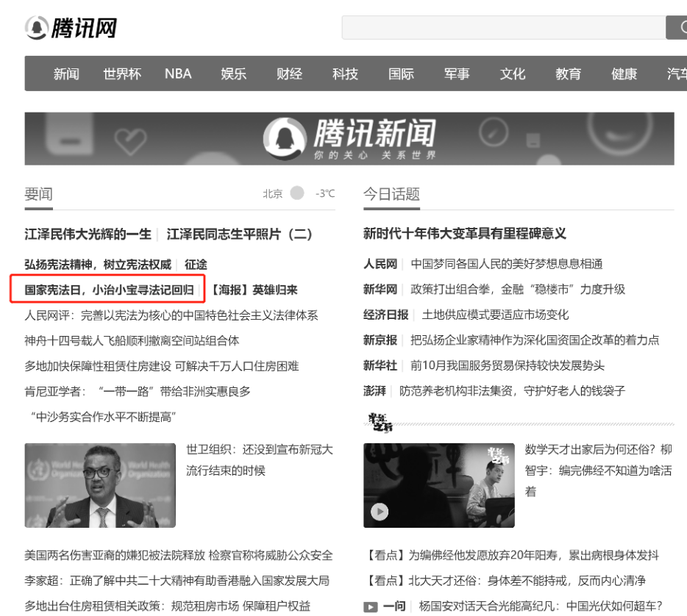The height and width of the screenshot is (616, 687).
Task: Select 世界杯 in navigation bar
Action: (x=122, y=74)
